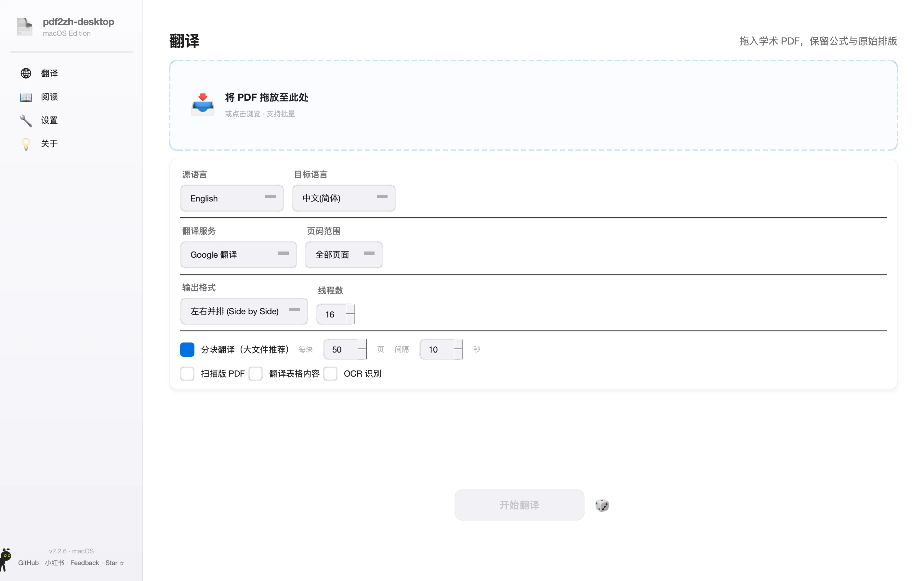Increase the 线程数 value with up stepper
The height and width of the screenshot is (581, 924).
(350, 309)
